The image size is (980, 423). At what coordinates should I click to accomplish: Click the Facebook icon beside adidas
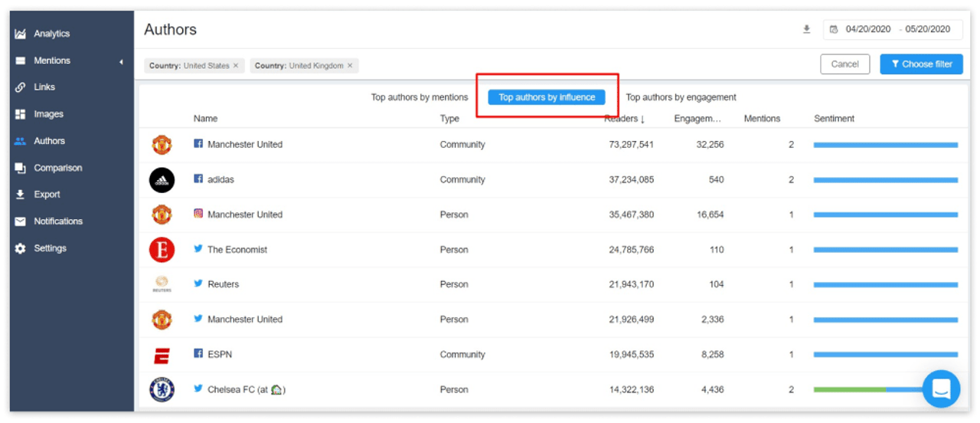point(198,179)
